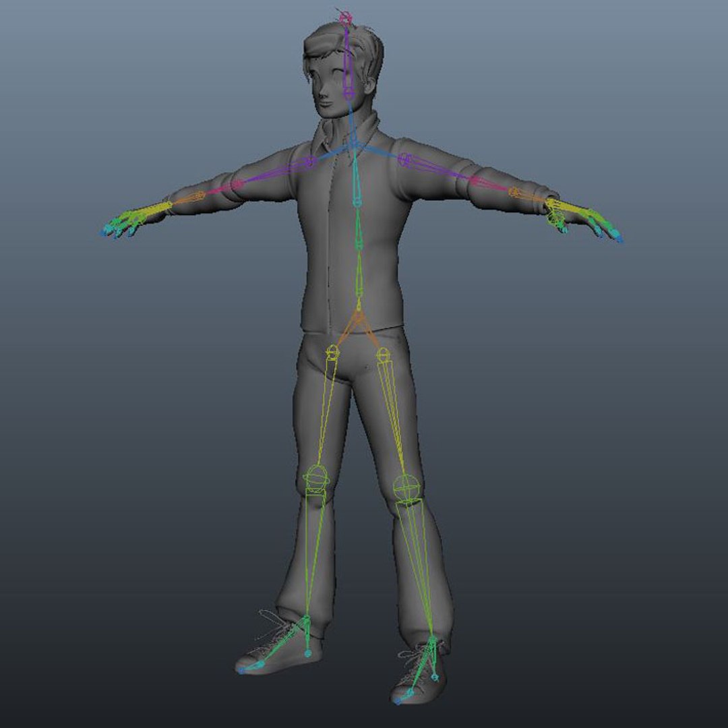Select the green knee joint on screen-right leg

pyautogui.click(x=406, y=487)
